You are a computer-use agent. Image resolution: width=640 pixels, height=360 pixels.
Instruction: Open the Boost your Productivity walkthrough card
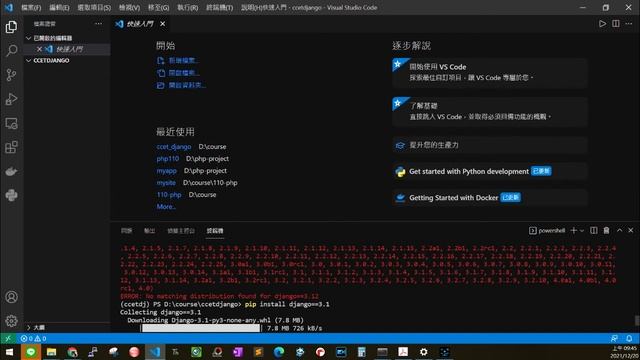[489, 145]
